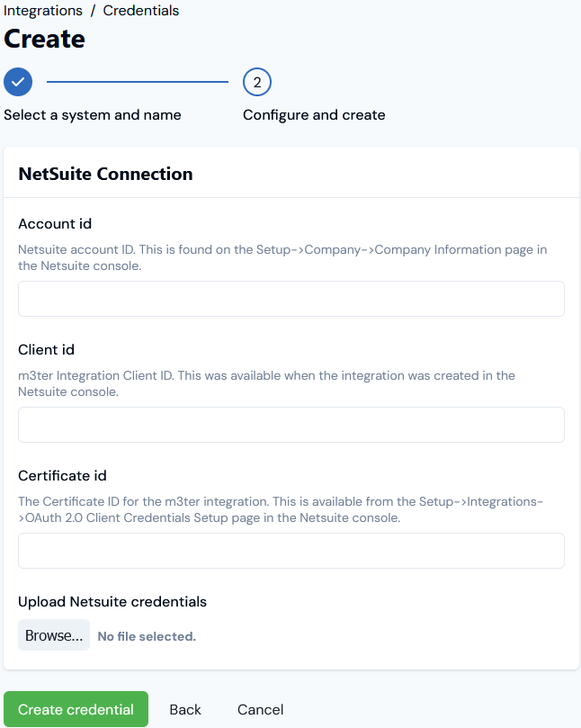
Task: Click the completed step checkmark icon
Action: [18, 82]
